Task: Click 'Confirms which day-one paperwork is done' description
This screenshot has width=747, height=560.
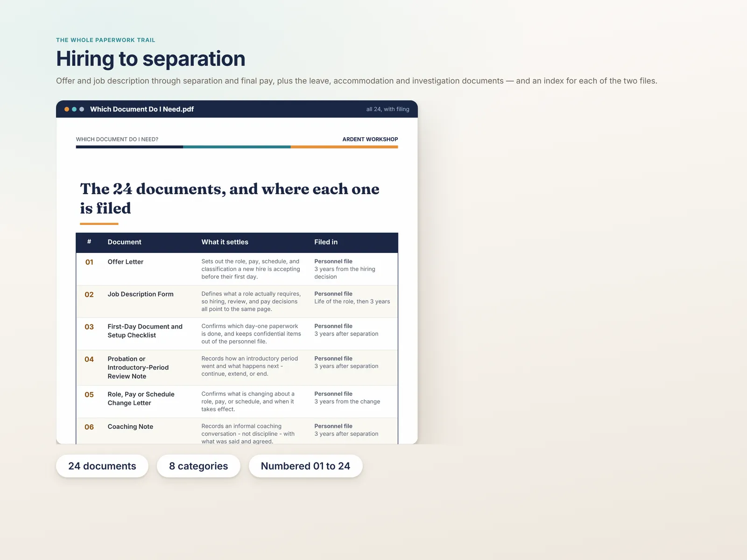Action: pos(251,334)
